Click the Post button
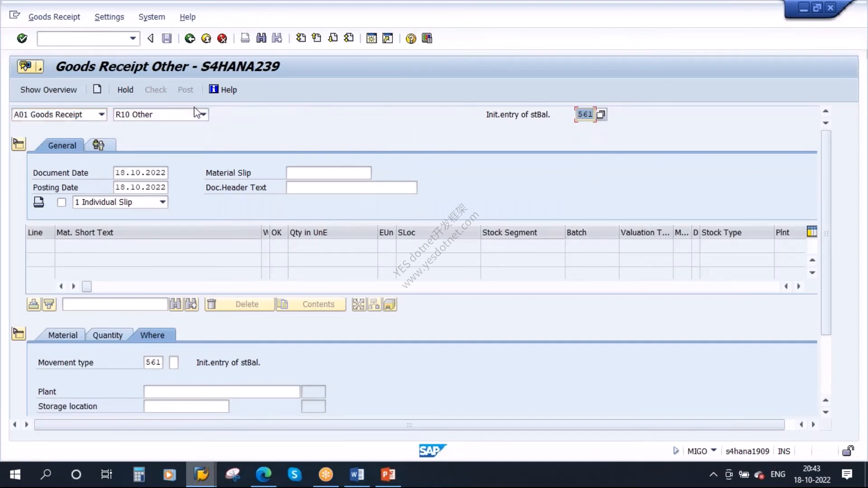This screenshot has width=868, height=488. click(185, 89)
